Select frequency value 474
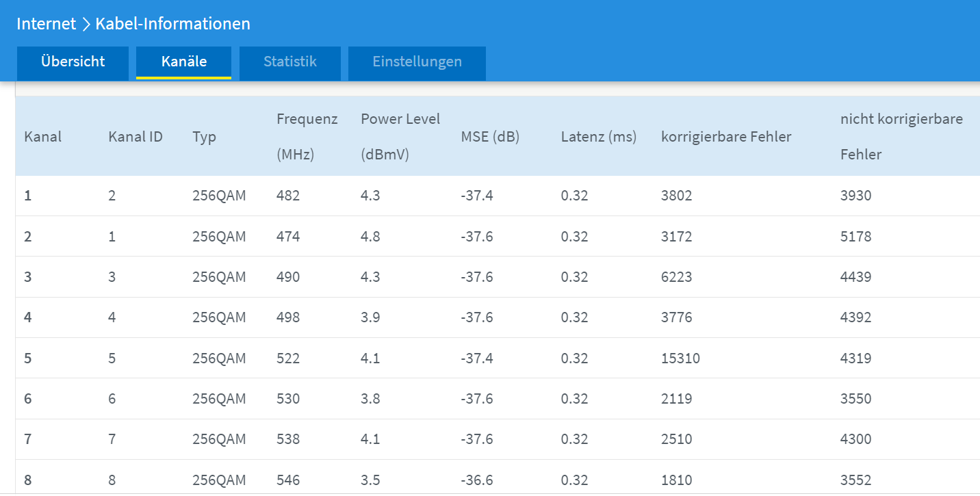Viewport: 980px width, 496px height. pos(288,237)
